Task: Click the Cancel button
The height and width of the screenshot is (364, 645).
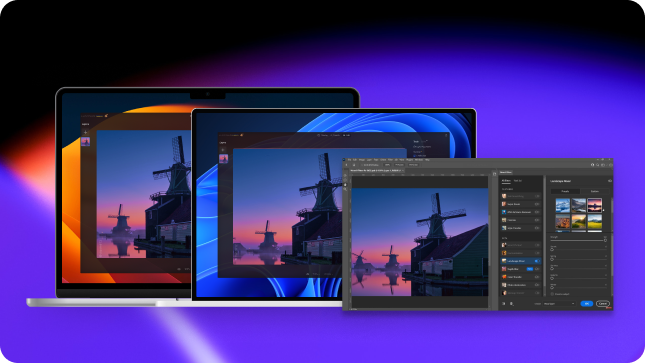Action: tap(603, 304)
